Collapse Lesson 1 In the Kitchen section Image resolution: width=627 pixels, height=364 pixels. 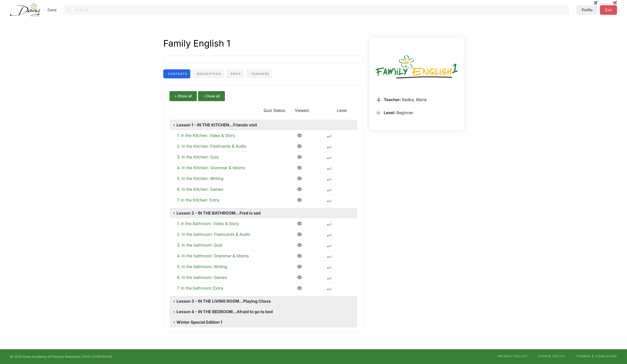coord(217,125)
